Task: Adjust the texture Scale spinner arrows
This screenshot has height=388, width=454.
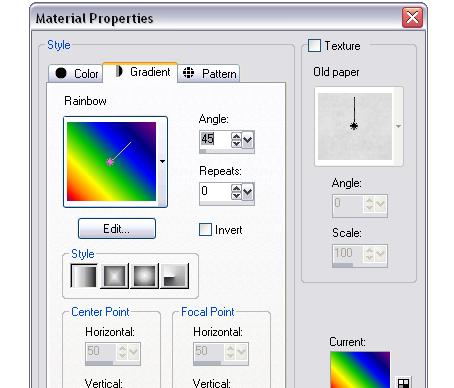Action: pos(369,254)
